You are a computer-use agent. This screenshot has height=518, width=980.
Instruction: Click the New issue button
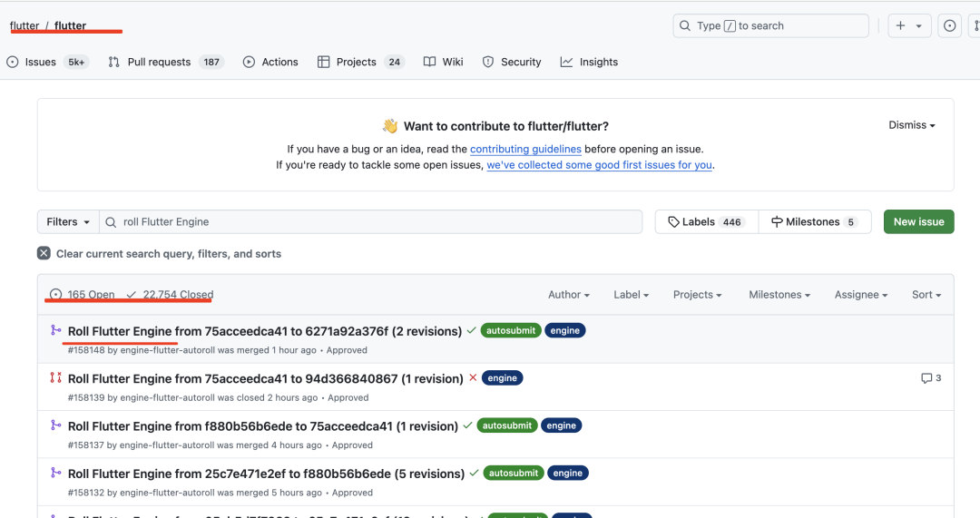click(x=918, y=222)
